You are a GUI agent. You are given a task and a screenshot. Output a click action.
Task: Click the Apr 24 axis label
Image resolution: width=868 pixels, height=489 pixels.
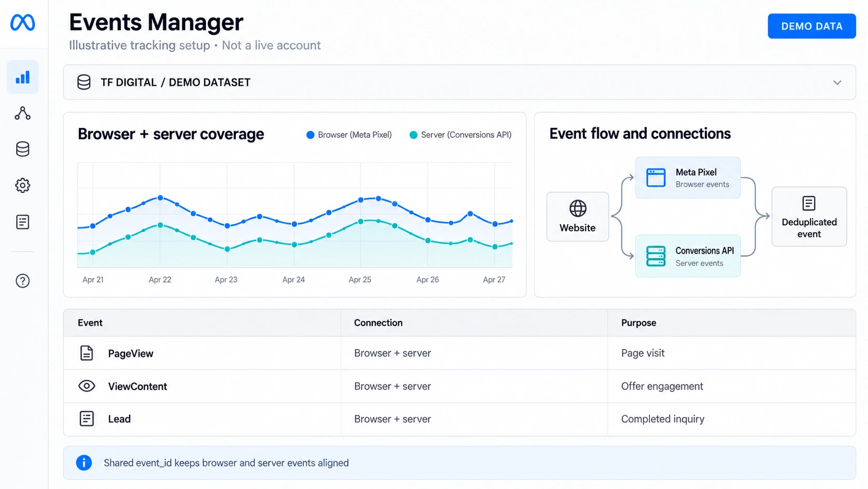293,280
